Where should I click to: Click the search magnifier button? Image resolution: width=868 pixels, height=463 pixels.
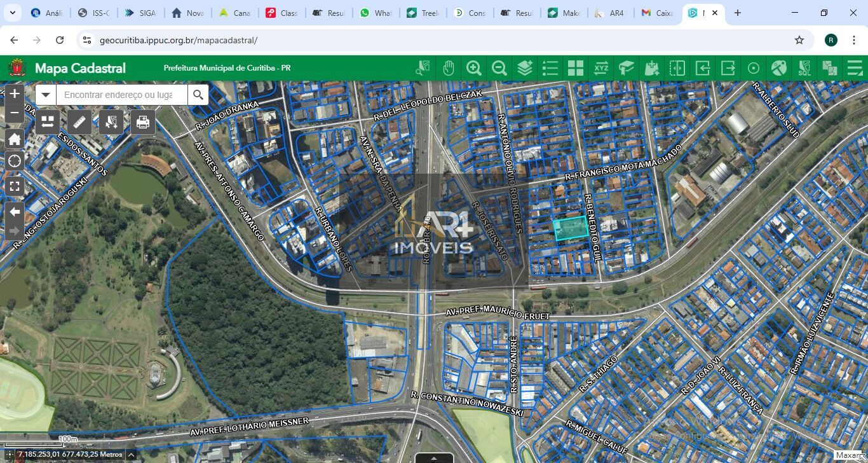(198, 95)
